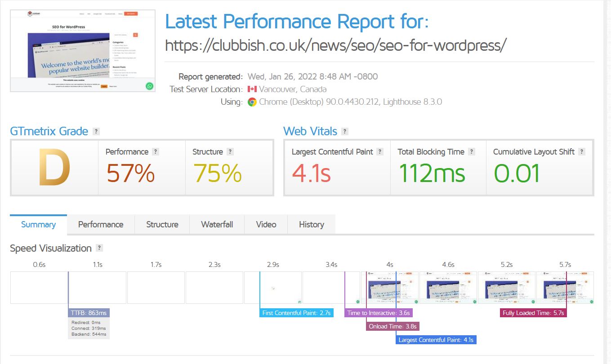611x364 pixels.
Task: Select the filmstrip frame under 4.6s
Action: coord(448,288)
